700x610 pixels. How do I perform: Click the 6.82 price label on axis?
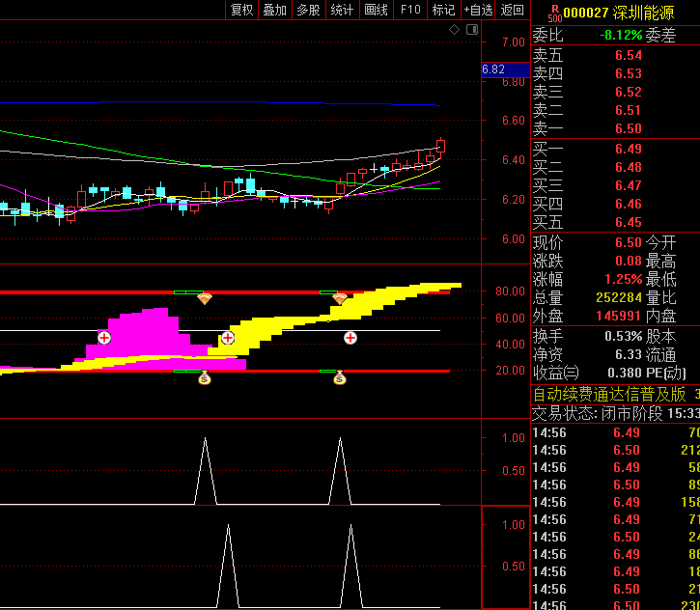click(493, 69)
